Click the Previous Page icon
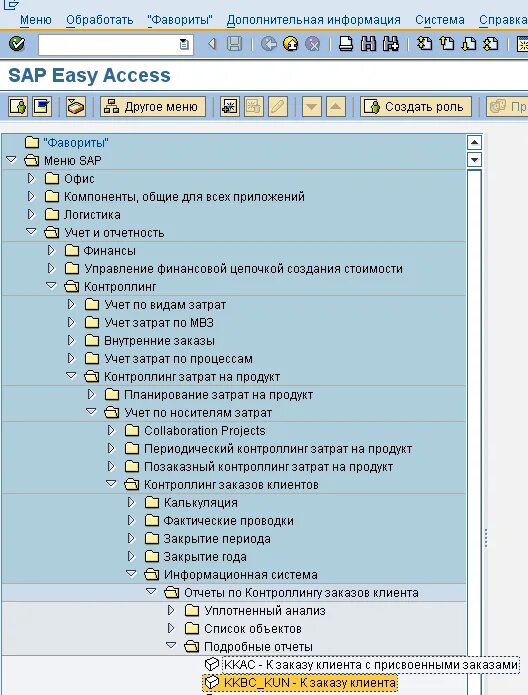Viewport: 528px width, 695px height. [x=447, y=44]
